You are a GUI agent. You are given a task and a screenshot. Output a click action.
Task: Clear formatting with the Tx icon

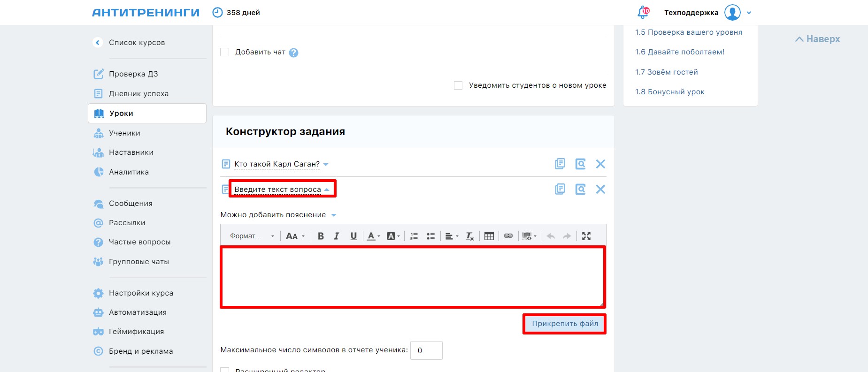click(469, 236)
